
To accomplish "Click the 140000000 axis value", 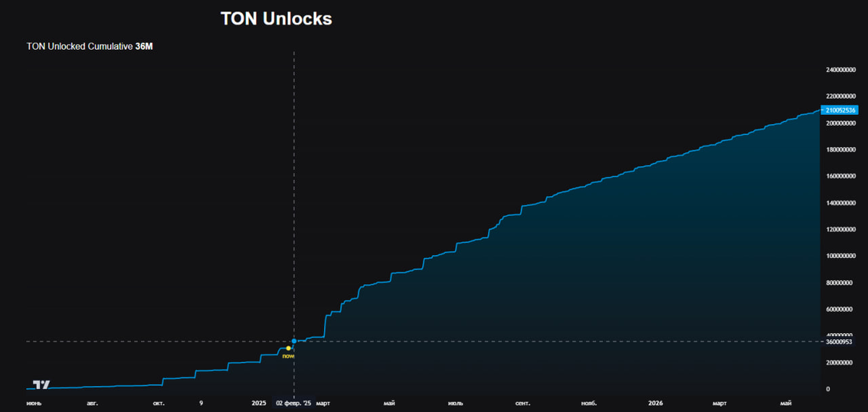I will click(x=841, y=203).
